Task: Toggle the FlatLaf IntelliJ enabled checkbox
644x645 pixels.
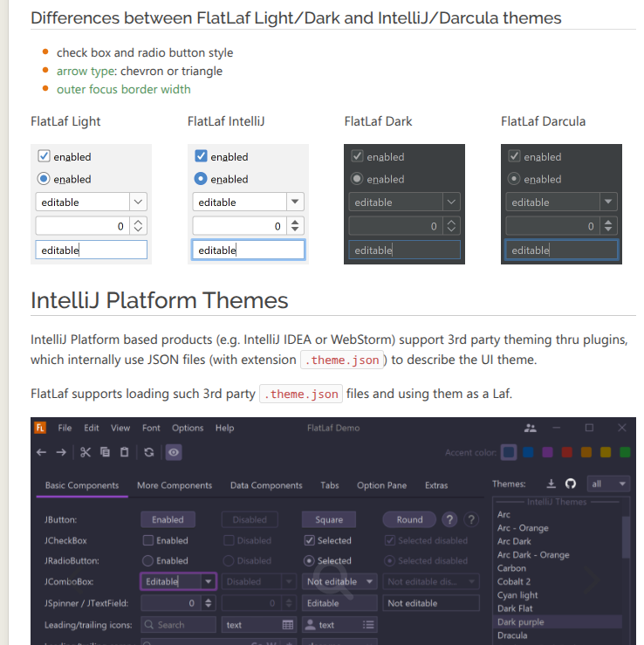Action: coord(201,156)
